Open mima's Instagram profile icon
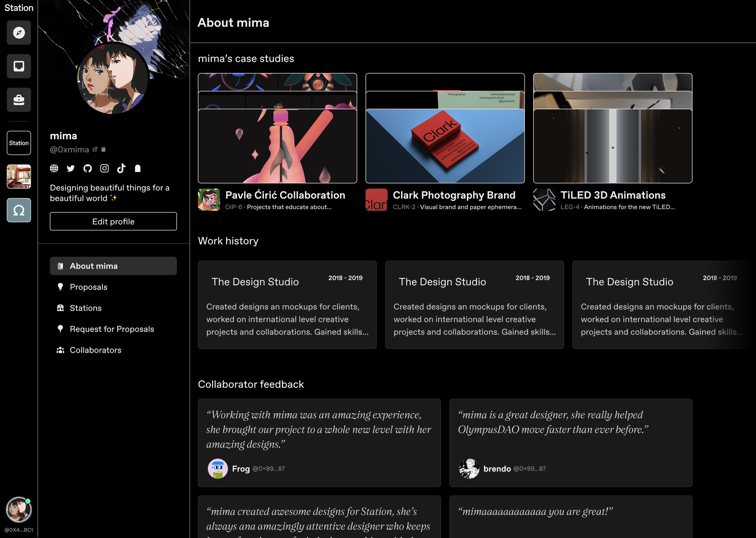The width and height of the screenshot is (756, 538). click(x=104, y=168)
